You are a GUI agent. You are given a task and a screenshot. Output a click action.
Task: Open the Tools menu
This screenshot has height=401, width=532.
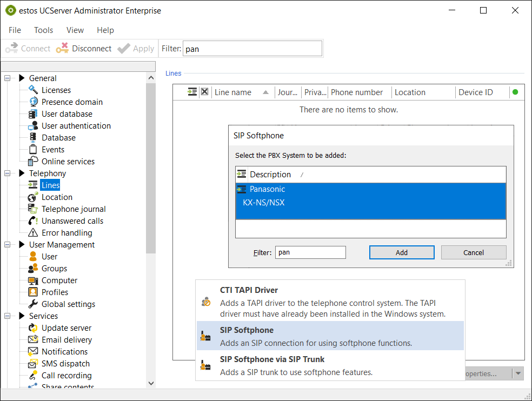(43, 30)
